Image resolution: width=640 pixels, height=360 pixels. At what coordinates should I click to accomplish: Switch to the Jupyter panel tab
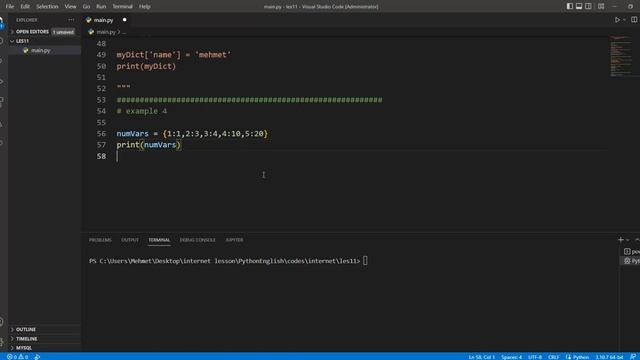pos(234,240)
